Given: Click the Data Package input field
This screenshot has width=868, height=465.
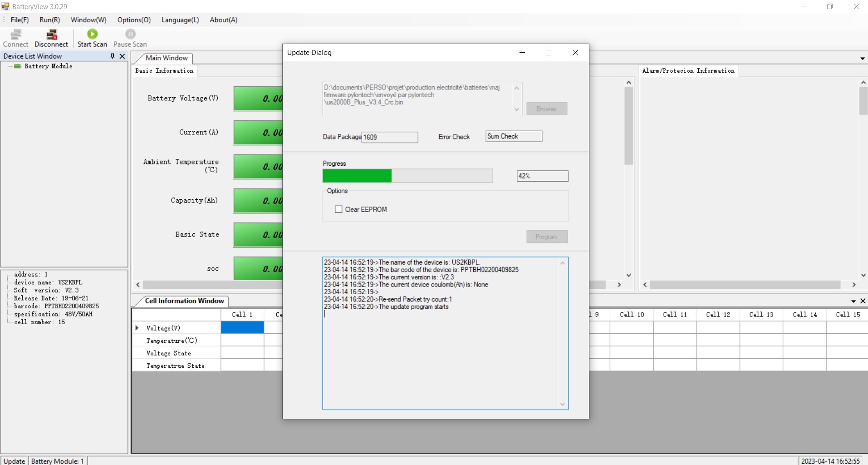Looking at the screenshot, I should click(x=389, y=137).
